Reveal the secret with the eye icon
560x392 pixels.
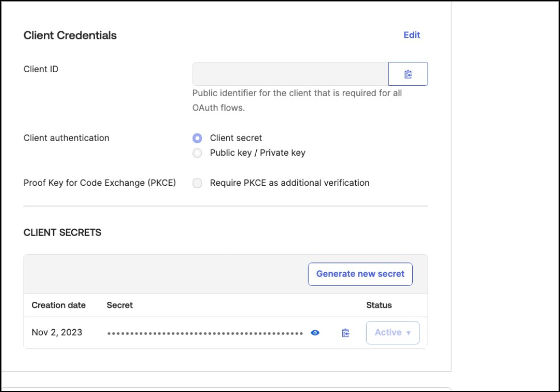pyautogui.click(x=315, y=332)
